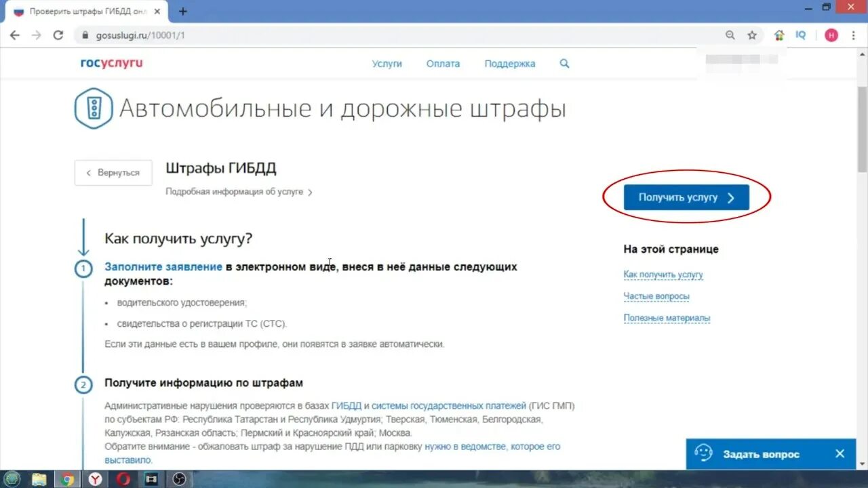Click the traffic light hexagon icon
This screenshot has width=868, height=488.
pos(94,108)
